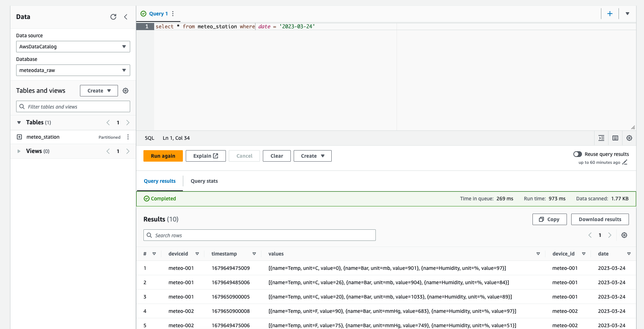Click Data scanned 1.77 KB value
This screenshot has width=644, height=329.
(620, 199)
